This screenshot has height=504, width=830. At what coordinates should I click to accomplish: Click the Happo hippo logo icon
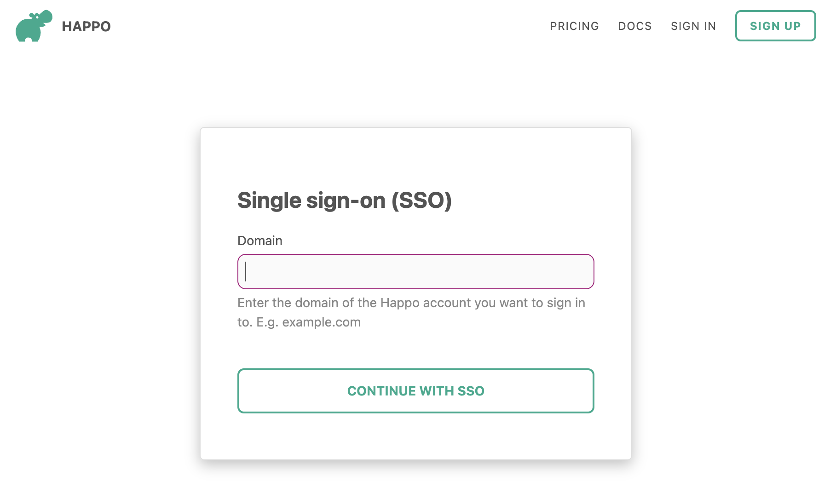coord(35,25)
